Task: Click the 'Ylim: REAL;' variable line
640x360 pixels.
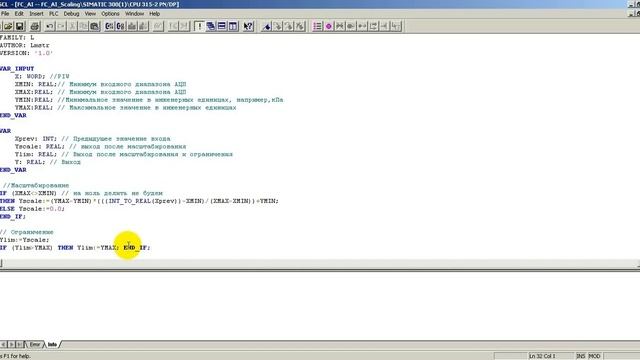Action: [x=124, y=154]
